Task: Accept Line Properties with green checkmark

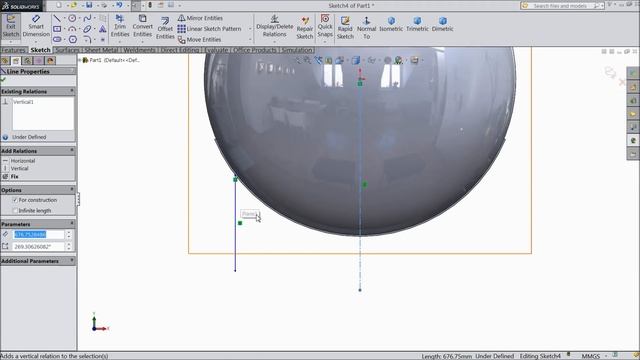Action: pyautogui.click(x=4, y=80)
